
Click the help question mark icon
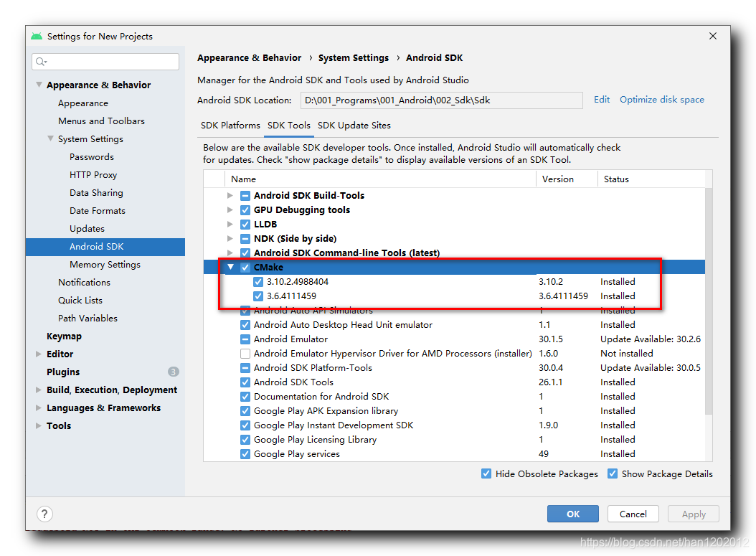45,514
